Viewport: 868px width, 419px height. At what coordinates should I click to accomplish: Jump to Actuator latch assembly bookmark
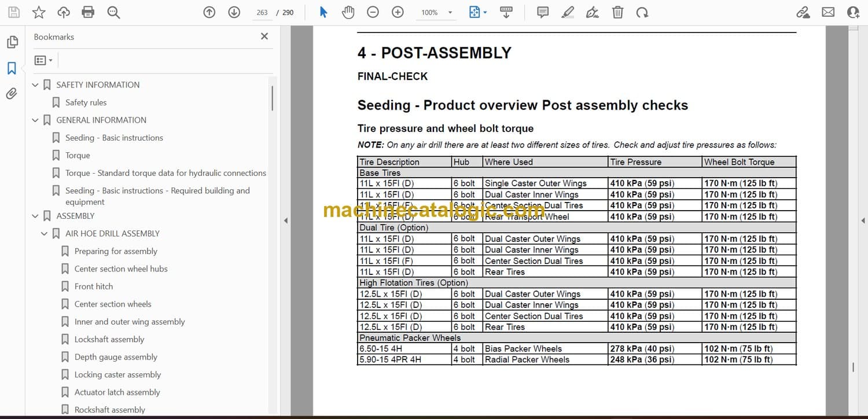click(x=117, y=392)
